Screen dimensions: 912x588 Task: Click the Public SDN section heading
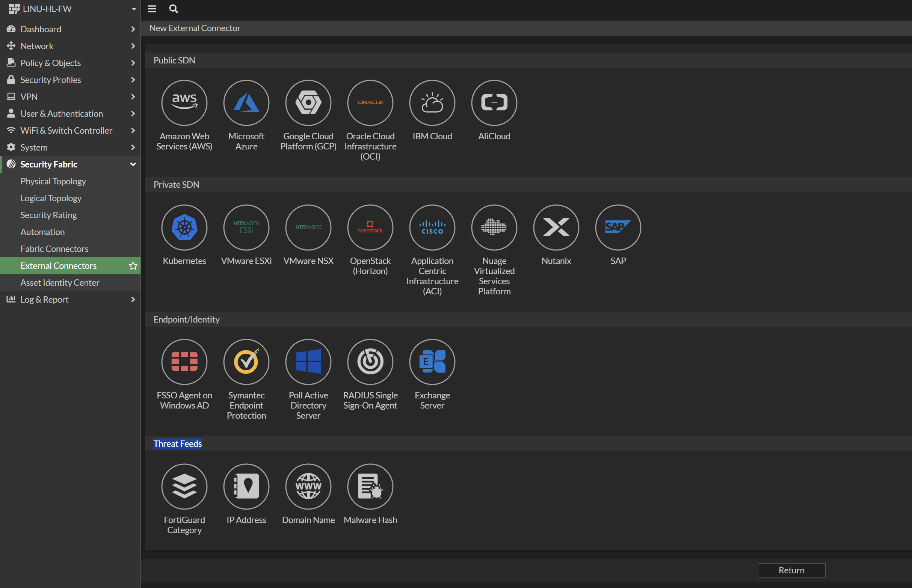174,60
